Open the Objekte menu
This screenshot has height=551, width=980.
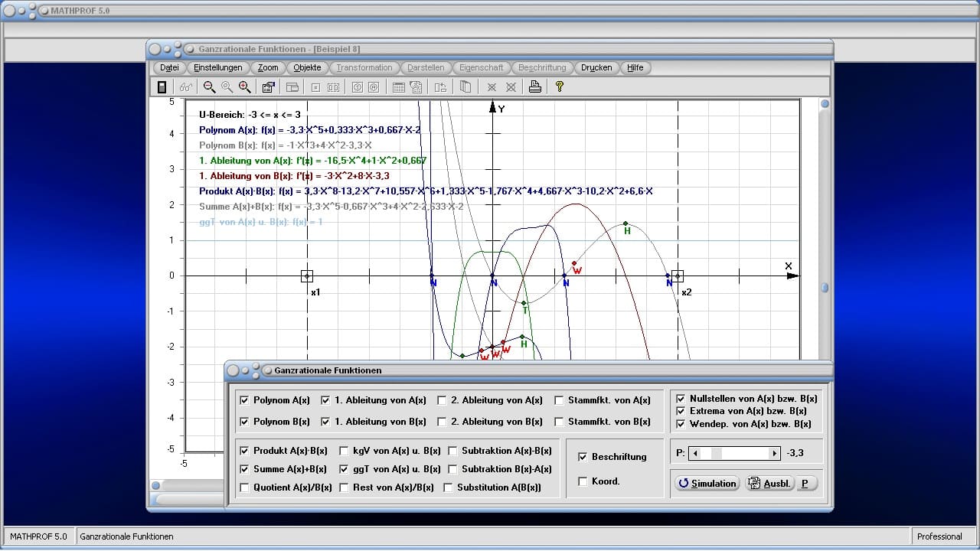(x=307, y=67)
